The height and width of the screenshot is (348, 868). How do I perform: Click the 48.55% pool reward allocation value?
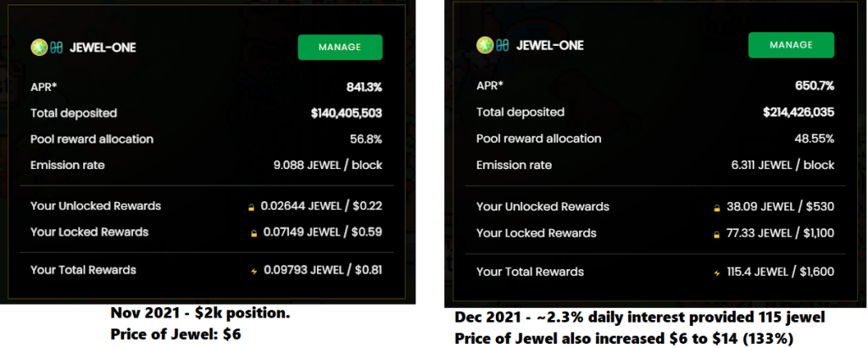tap(813, 139)
